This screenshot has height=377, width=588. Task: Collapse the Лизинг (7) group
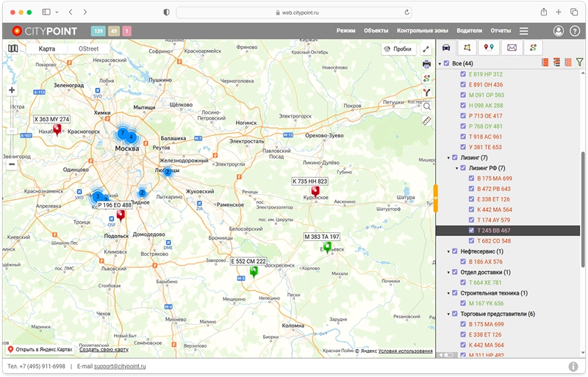(448, 157)
